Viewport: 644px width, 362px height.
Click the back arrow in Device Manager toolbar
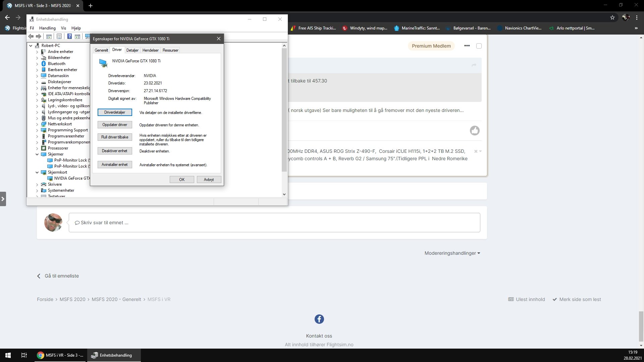coord(31,36)
